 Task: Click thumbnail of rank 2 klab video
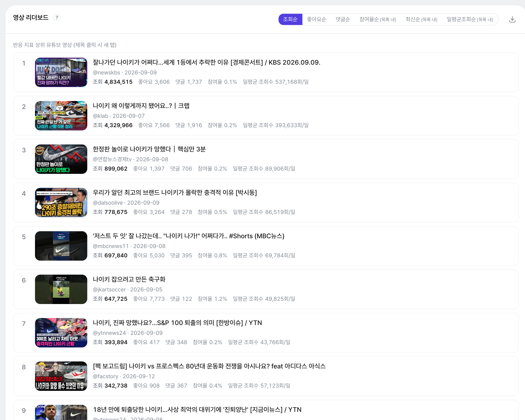coord(61,116)
